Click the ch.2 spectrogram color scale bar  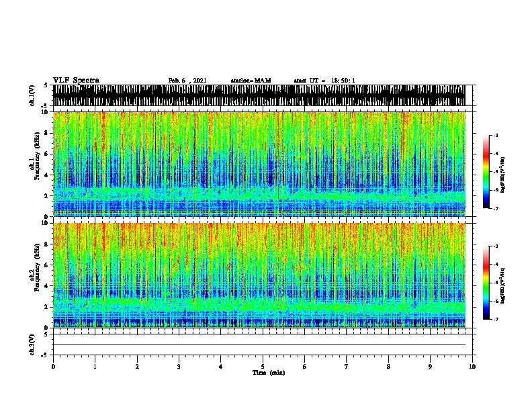pyautogui.click(x=486, y=283)
